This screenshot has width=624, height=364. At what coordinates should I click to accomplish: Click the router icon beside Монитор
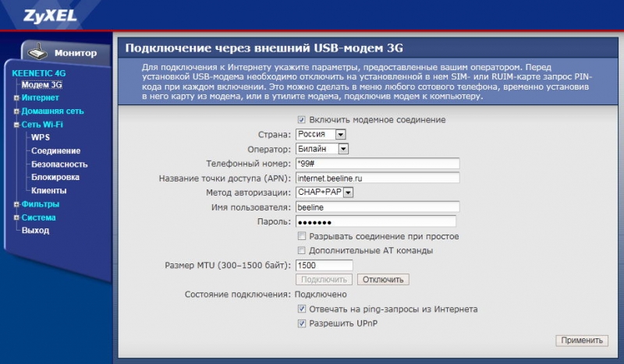(x=37, y=51)
